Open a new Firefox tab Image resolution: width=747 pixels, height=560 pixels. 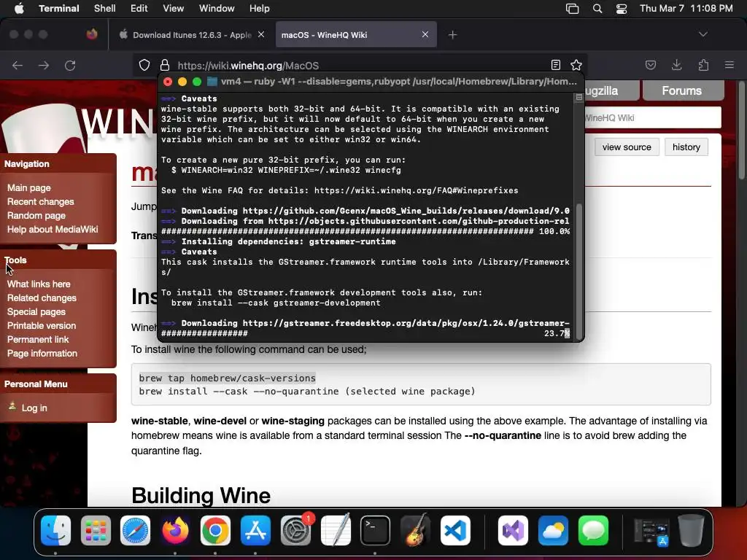point(452,35)
